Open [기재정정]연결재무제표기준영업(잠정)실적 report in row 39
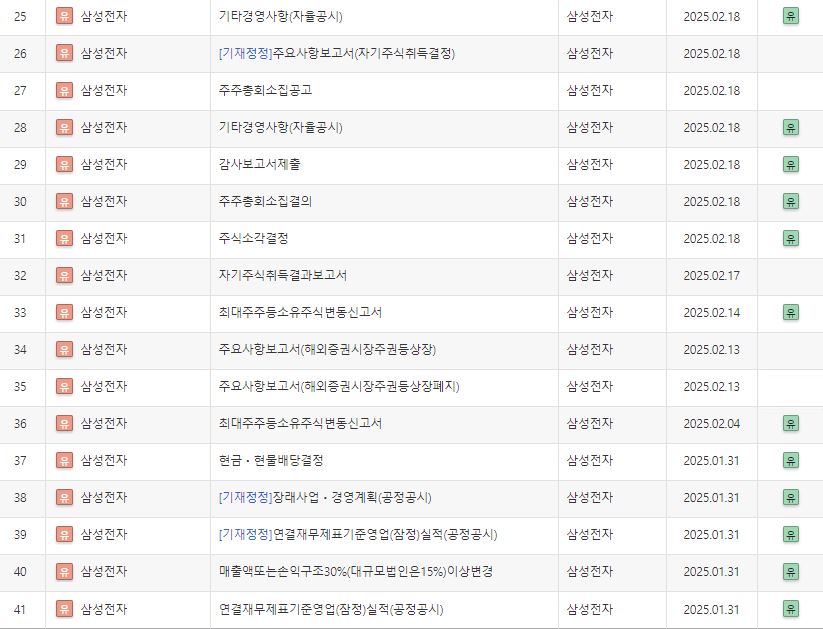Viewport: 823px width, 629px height. coord(358,534)
